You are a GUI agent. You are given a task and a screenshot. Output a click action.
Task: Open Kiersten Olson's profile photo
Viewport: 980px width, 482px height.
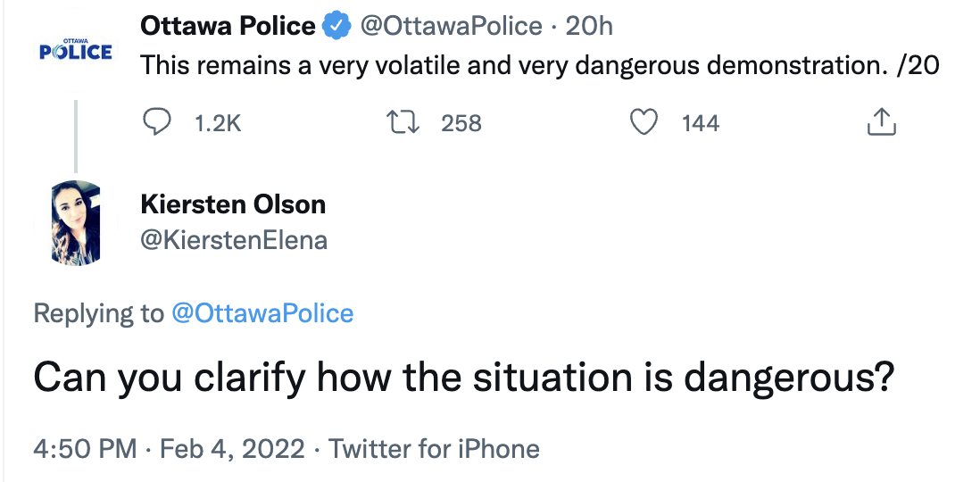(76, 223)
